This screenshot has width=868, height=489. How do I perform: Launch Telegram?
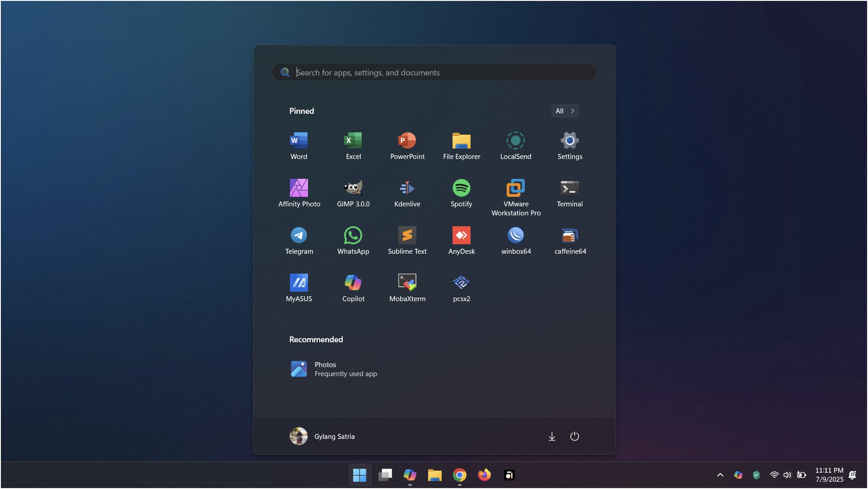click(299, 242)
